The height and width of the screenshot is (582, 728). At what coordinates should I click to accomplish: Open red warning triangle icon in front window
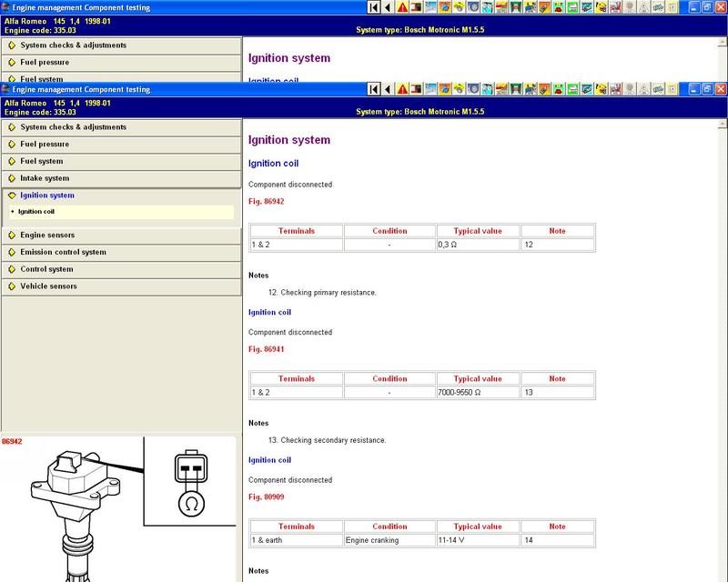coord(402,89)
